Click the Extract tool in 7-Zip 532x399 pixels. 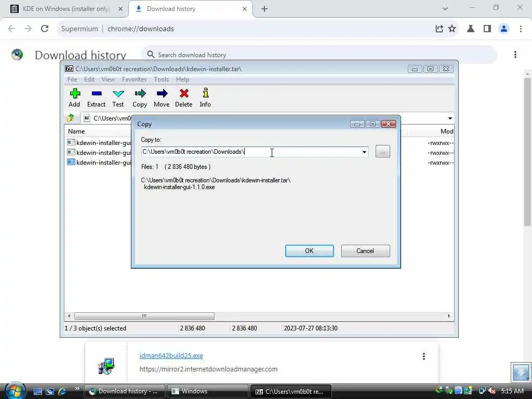pyautogui.click(x=96, y=98)
